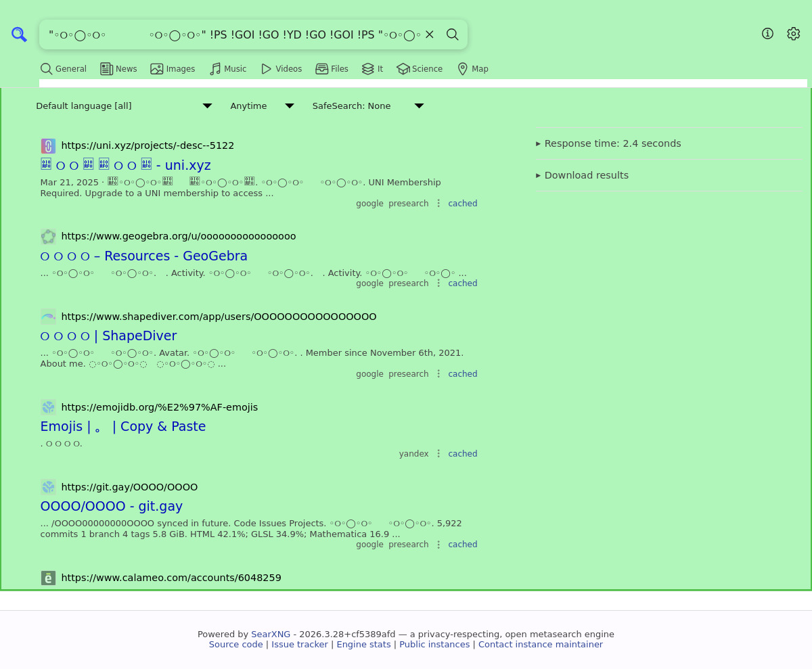Click inside the search query field
This screenshot has height=669, width=812.
230,34
